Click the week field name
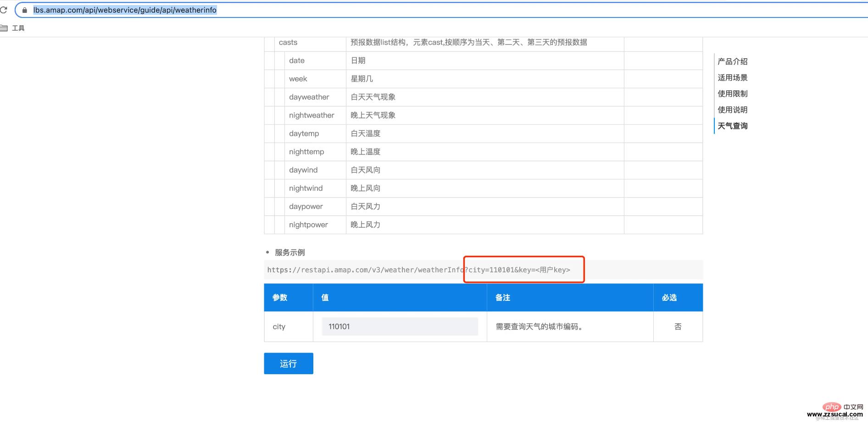868x422 pixels. tap(298, 79)
